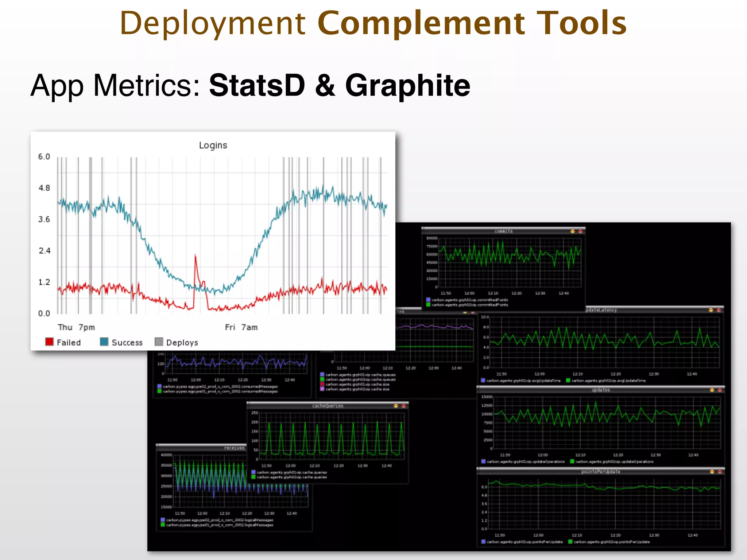Image resolution: width=747 pixels, height=560 pixels.
Task: Click the commits graph plot area
Action: (510, 263)
